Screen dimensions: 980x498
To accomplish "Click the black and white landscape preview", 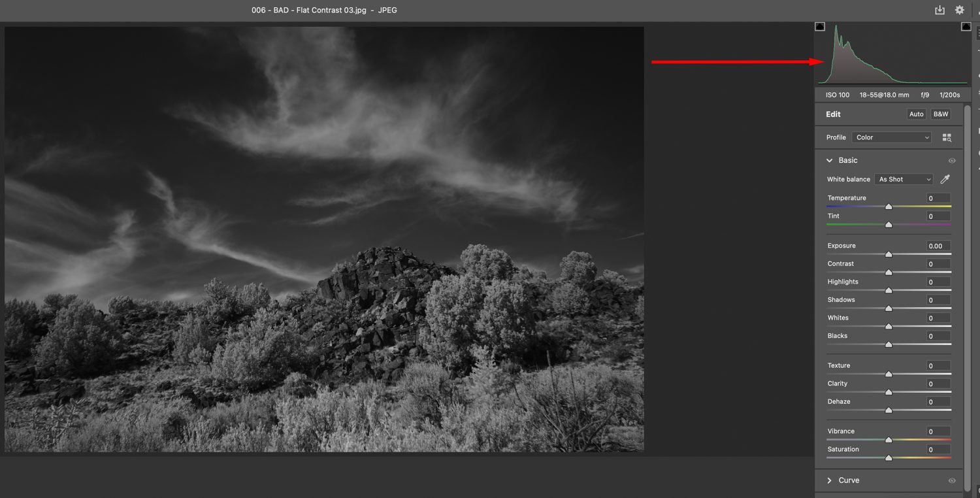I will 324,239.
